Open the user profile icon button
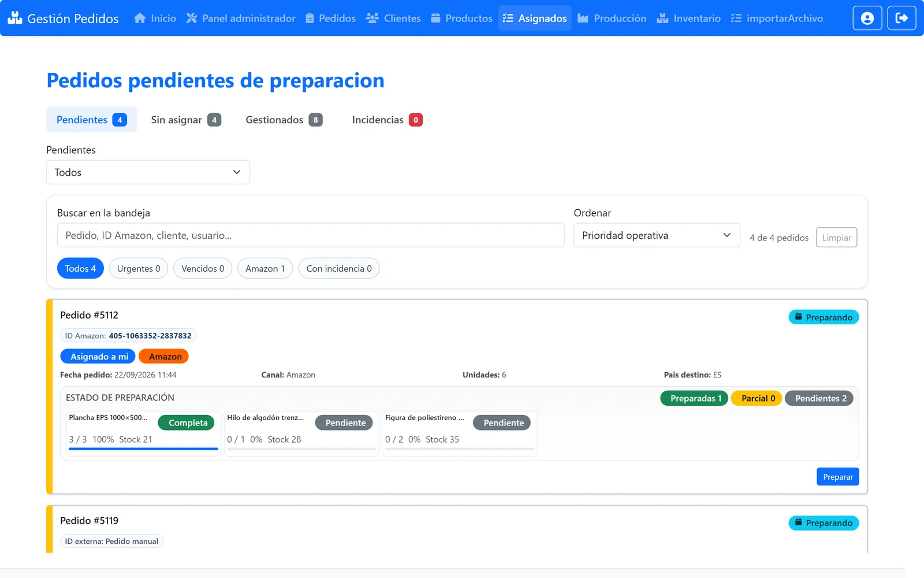 point(867,18)
